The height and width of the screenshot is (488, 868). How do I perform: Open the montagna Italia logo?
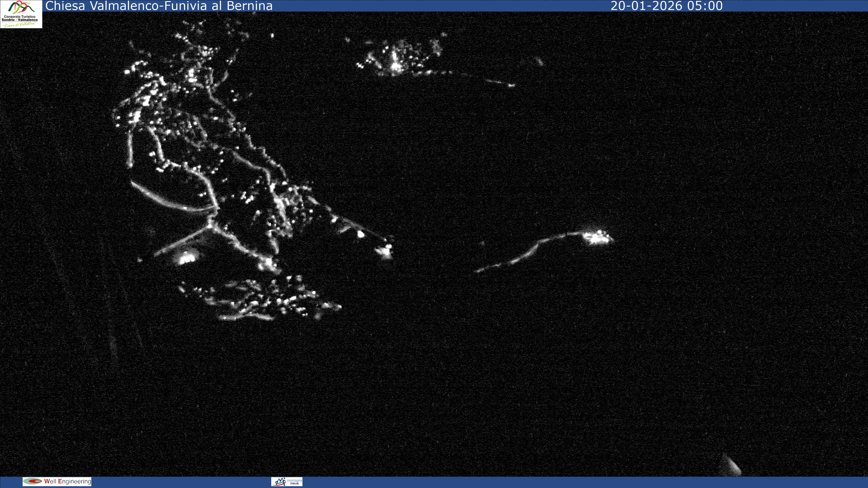click(x=287, y=482)
